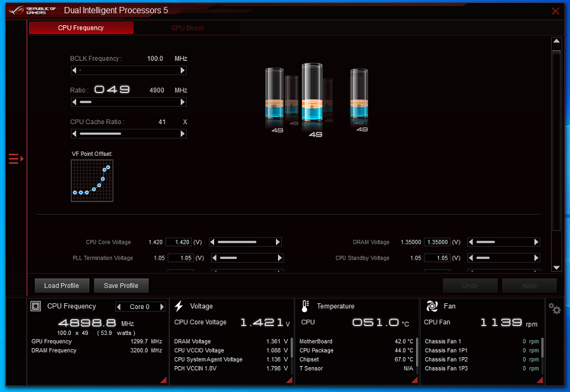Switch to the previous core before Core 0
The height and width of the screenshot is (392, 570).
(x=119, y=307)
